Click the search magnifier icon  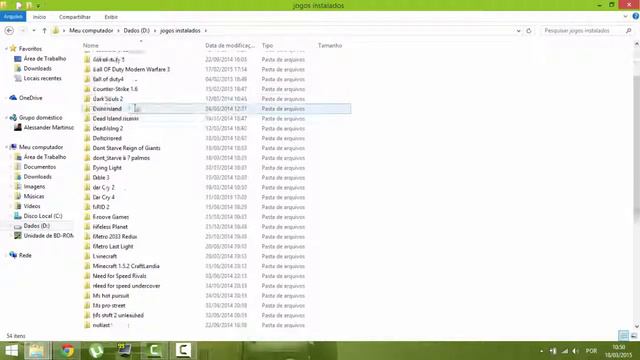click(x=629, y=31)
